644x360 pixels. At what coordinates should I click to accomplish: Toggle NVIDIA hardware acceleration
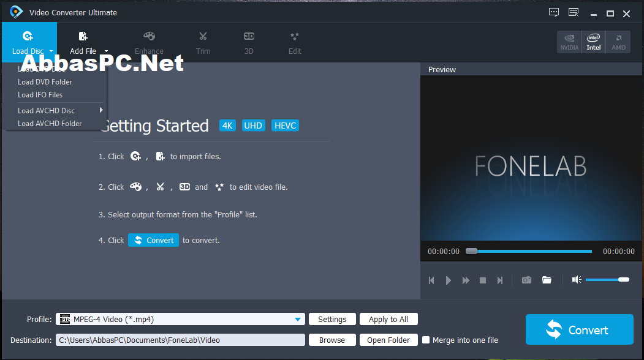click(x=569, y=42)
